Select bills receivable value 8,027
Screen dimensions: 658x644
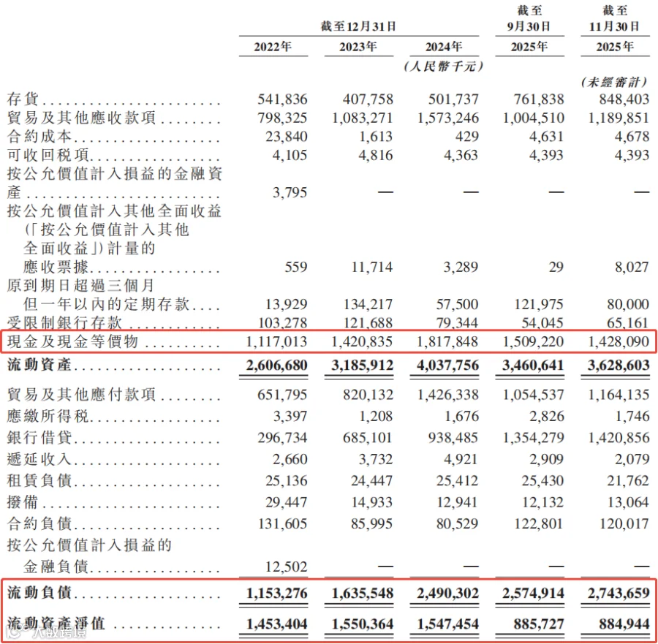[x=632, y=267]
